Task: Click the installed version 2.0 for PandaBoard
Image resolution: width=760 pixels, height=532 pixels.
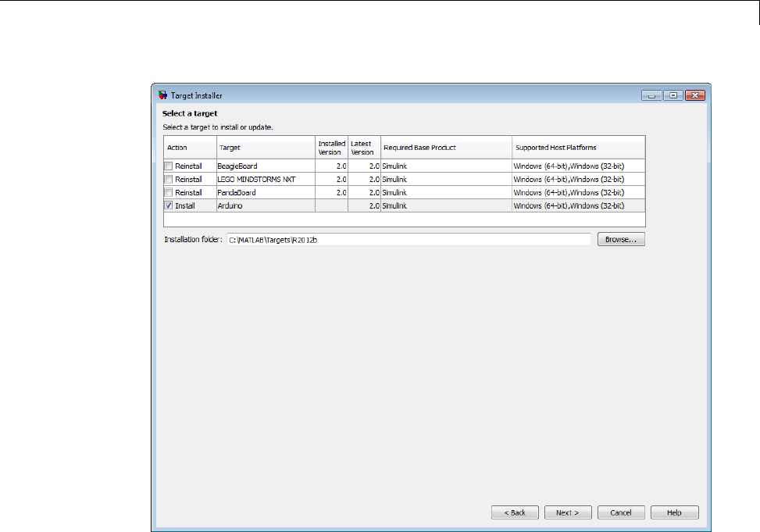Action: (x=341, y=192)
